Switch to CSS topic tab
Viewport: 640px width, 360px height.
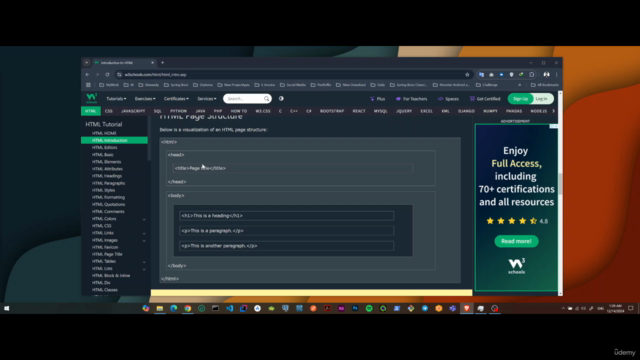(109, 111)
